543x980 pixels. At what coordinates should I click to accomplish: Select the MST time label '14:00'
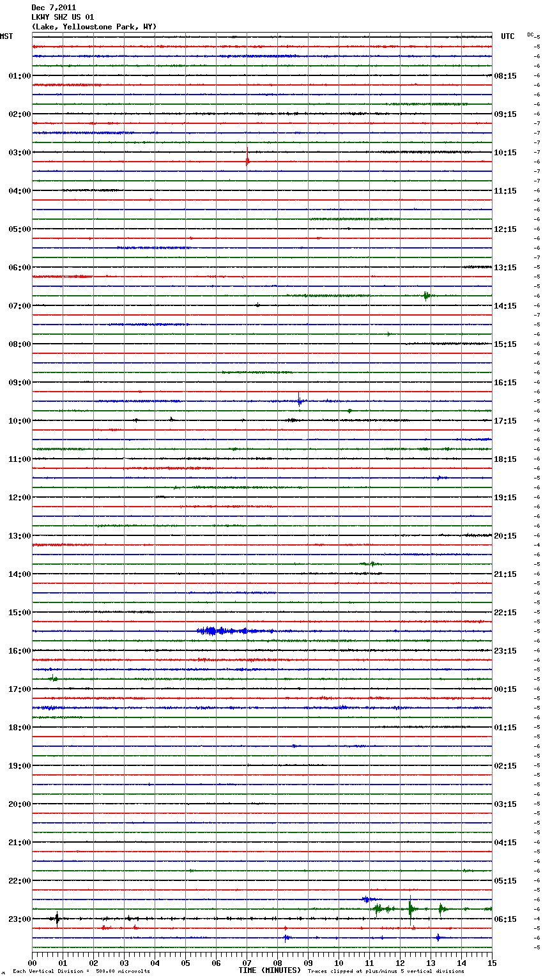(20, 574)
